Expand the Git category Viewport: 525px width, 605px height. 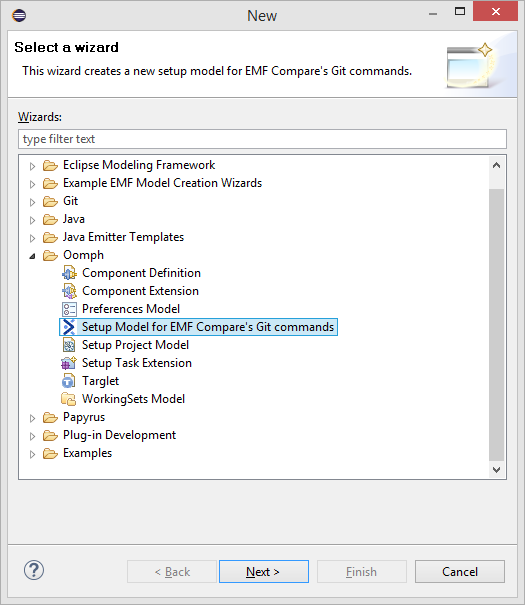click(32, 202)
